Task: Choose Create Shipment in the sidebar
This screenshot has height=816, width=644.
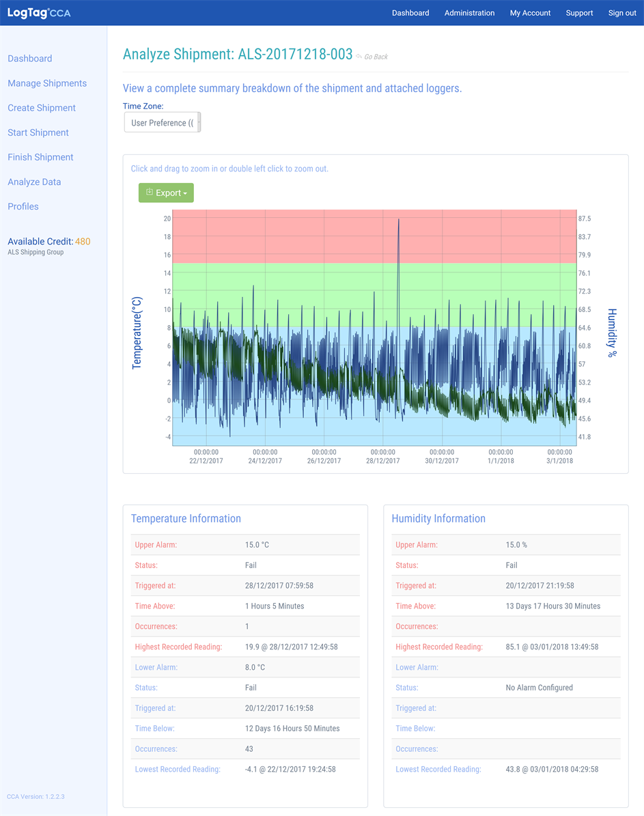Action: (42, 108)
